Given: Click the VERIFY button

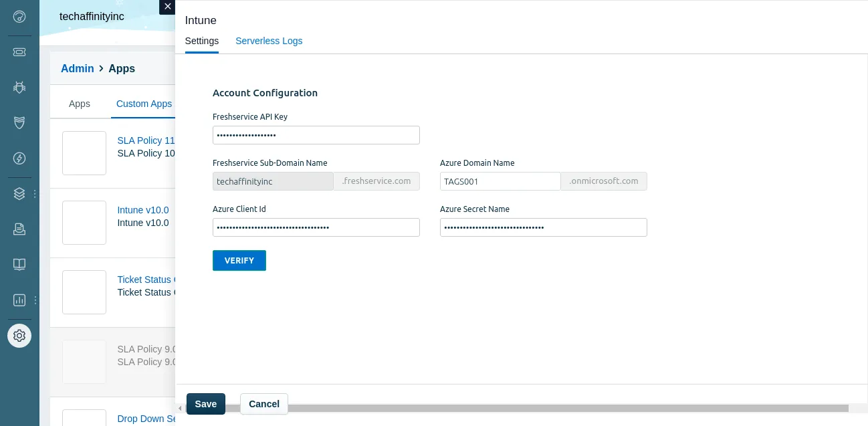Looking at the screenshot, I should tap(239, 261).
